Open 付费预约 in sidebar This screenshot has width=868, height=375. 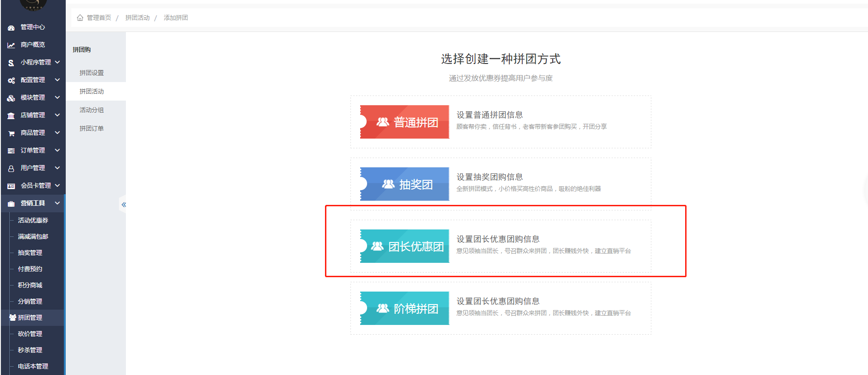coord(30,269)
